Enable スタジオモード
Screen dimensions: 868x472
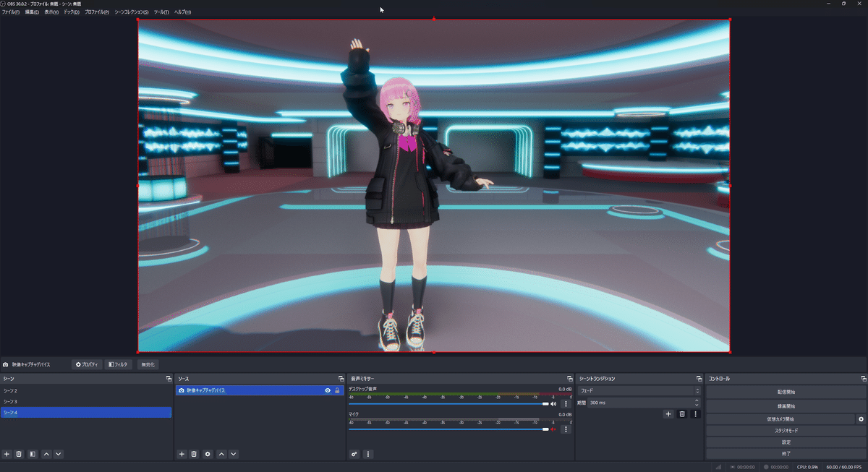coord(786,429)
